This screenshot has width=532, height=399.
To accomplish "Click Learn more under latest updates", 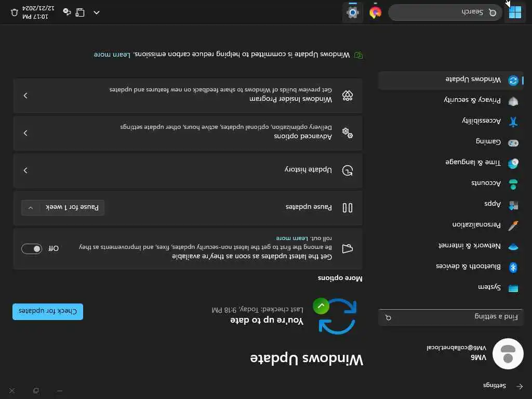I will click(292, 238).
